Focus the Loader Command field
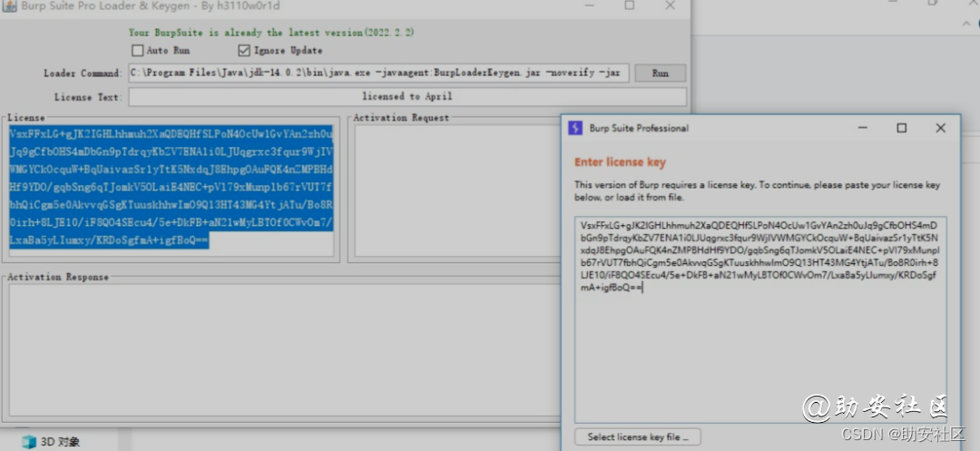 tap(378, 74)
